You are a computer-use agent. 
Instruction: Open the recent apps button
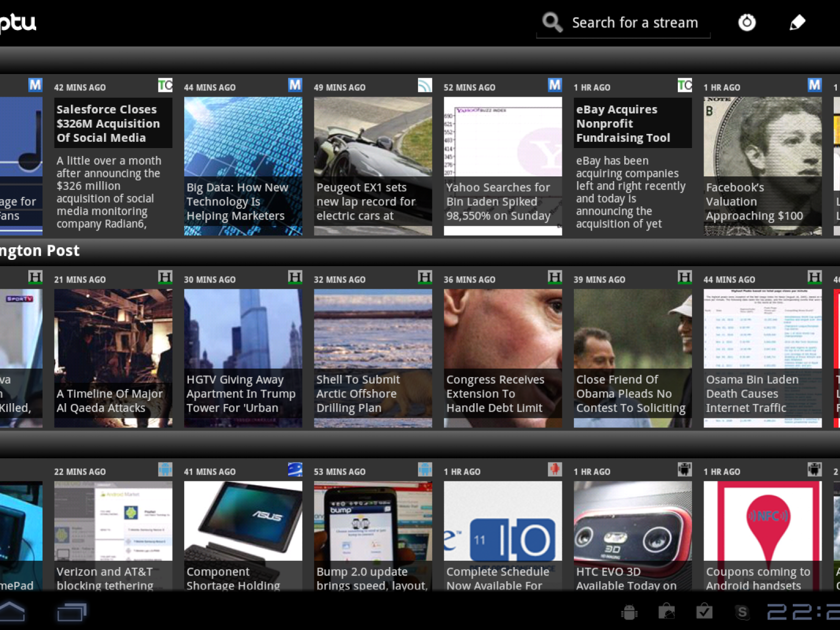pyautogui.click(x=71, y=612)
